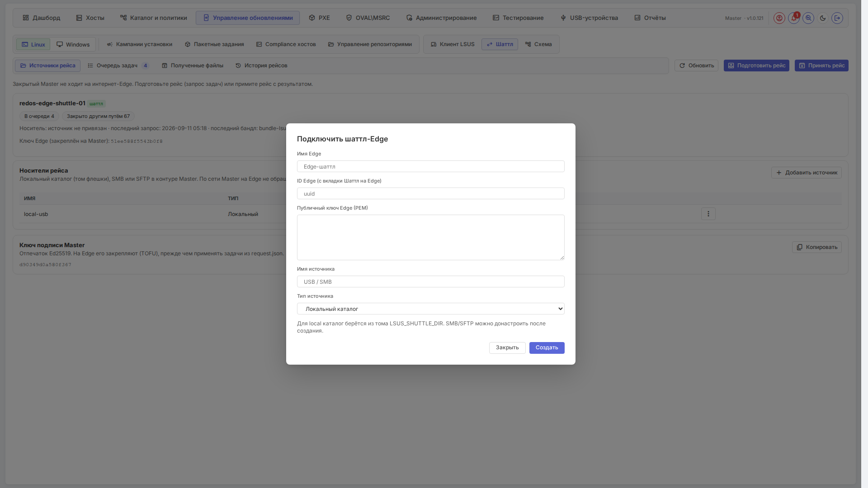Viewport: 868px width, 488px height.
Task: Open История рейсов subtab
Action: tap(261, 66)
